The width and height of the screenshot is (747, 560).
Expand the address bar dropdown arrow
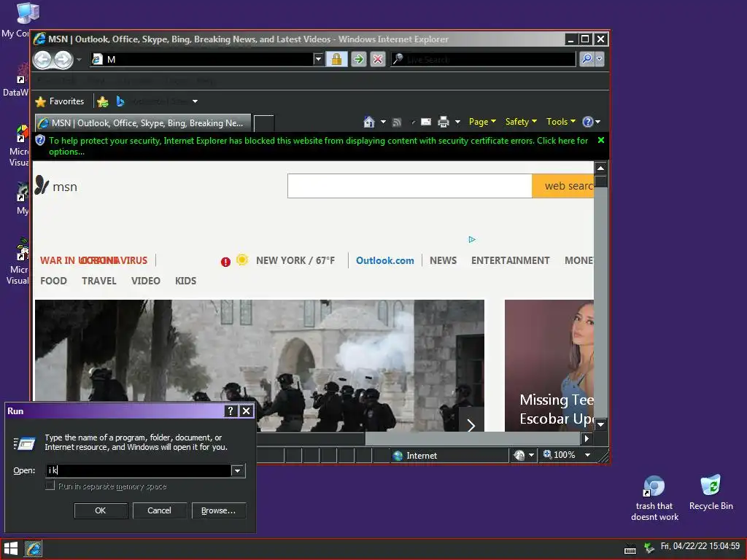[318, 59]
